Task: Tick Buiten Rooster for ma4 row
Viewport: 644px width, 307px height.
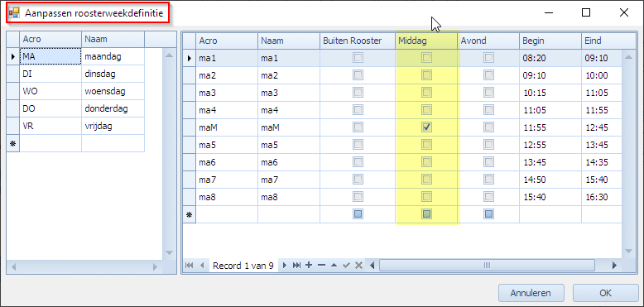Action: (x=358, y=110)
